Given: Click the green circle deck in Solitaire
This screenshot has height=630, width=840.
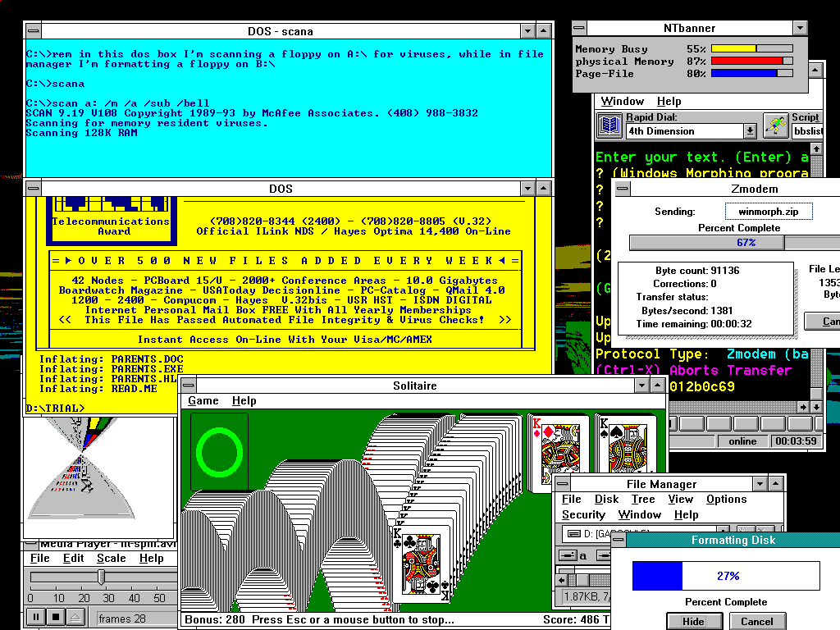Looking at the screenshot, I should coord(219,451).
